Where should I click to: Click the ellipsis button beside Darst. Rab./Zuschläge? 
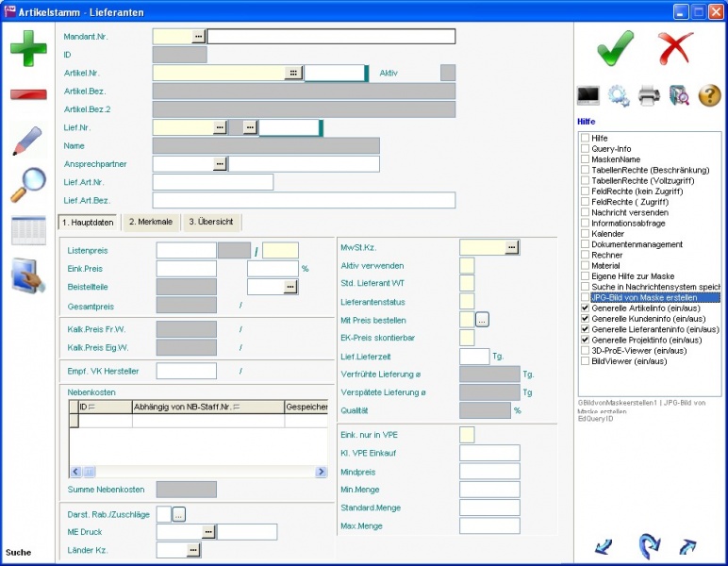[178, 514]
